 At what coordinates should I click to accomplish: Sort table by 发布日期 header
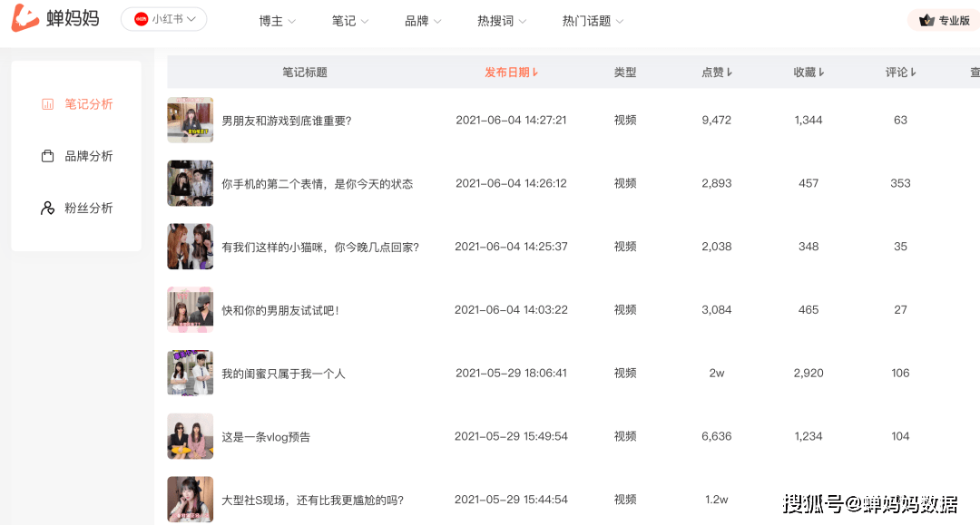pyautogui.click(x=511, y=73)
